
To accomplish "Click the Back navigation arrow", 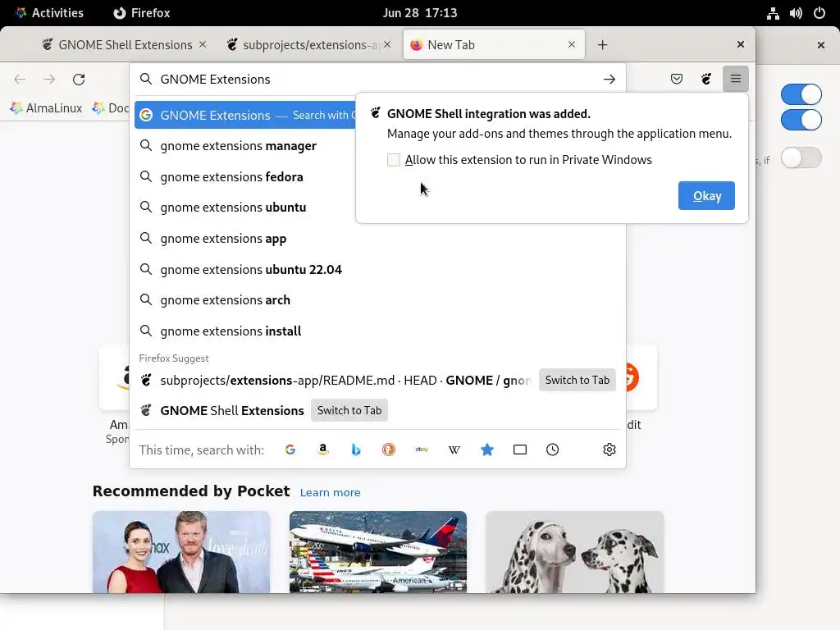I will (x=20, y=80).
